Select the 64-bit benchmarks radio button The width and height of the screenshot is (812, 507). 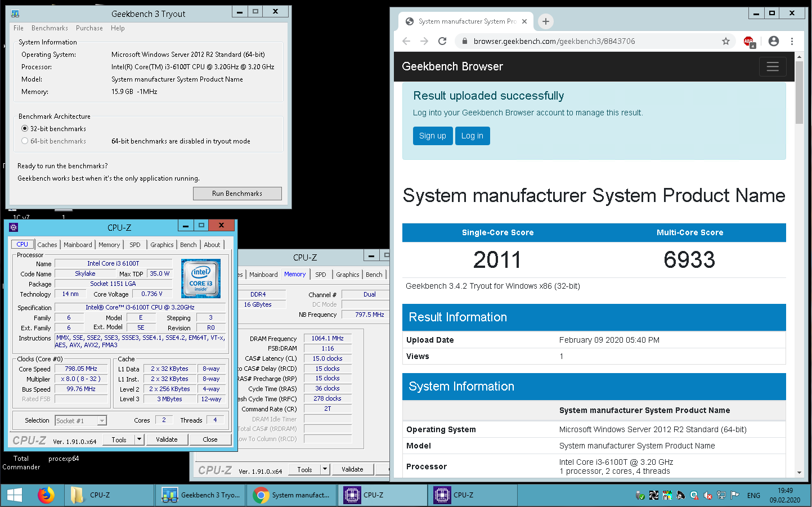click(x=25, y=141)
